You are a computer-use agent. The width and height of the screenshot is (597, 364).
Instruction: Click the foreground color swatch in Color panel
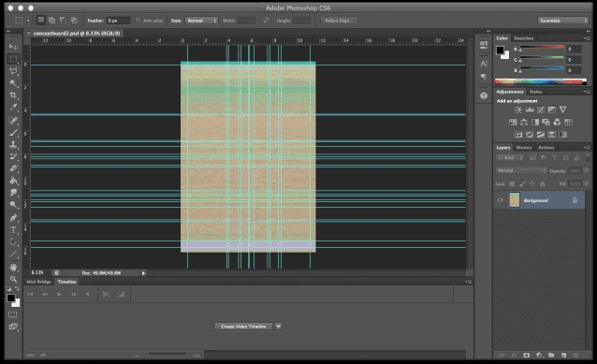(500, 50)
